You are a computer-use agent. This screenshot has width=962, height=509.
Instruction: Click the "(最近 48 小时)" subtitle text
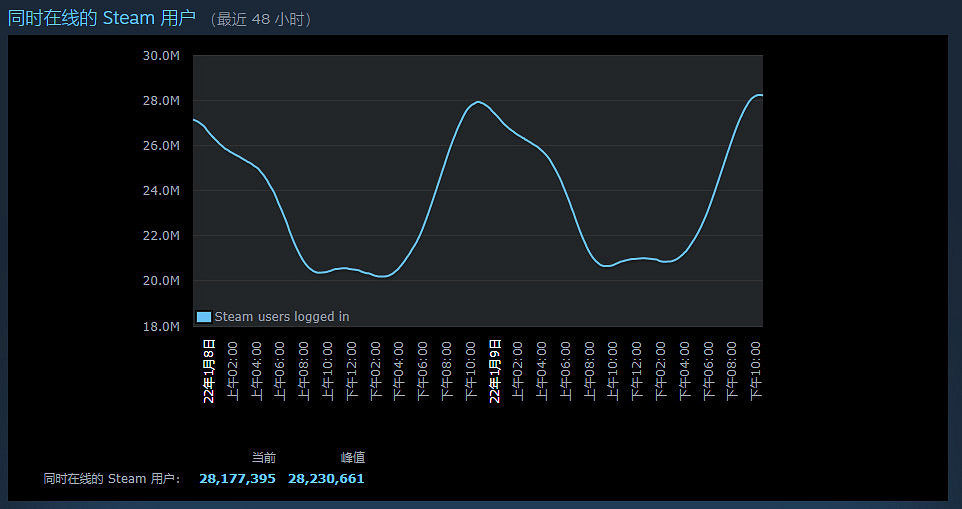261,20
